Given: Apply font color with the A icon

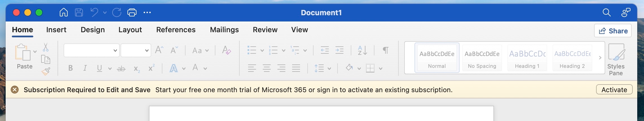Looking at the screenshot, I should [195, 68].
